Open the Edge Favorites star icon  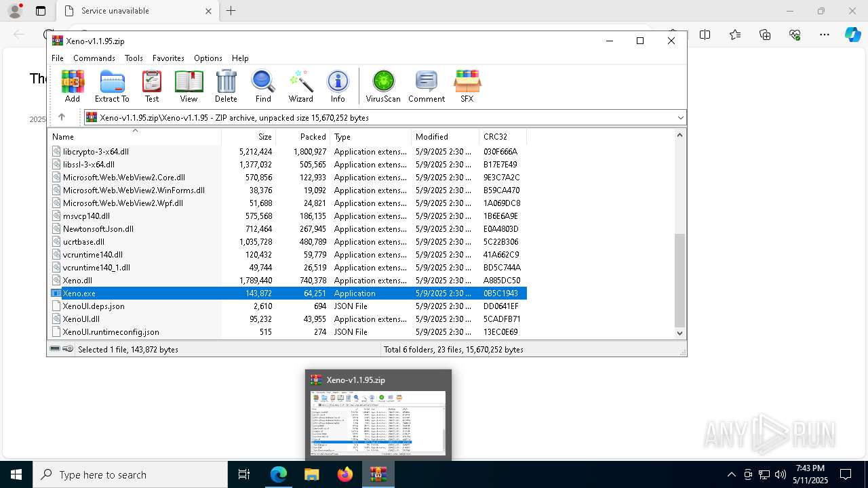click(x=735, y=35)
